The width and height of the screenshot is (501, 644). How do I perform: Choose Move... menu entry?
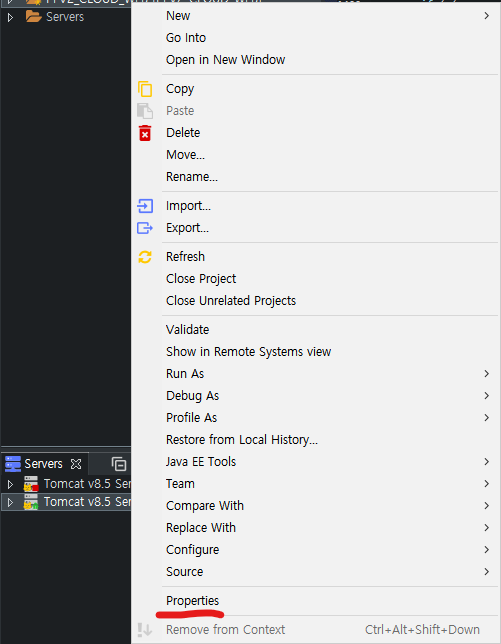185,155
